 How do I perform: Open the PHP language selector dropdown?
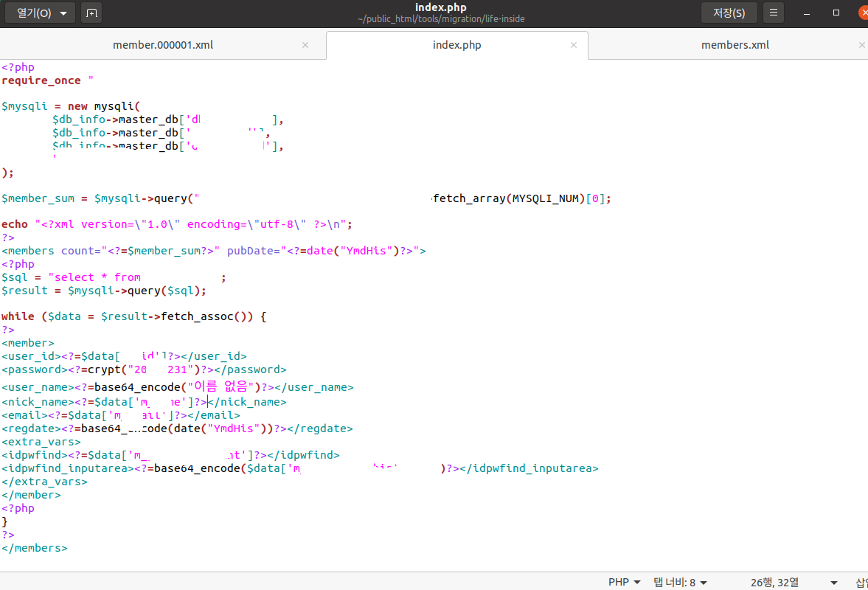pos(625,582)
